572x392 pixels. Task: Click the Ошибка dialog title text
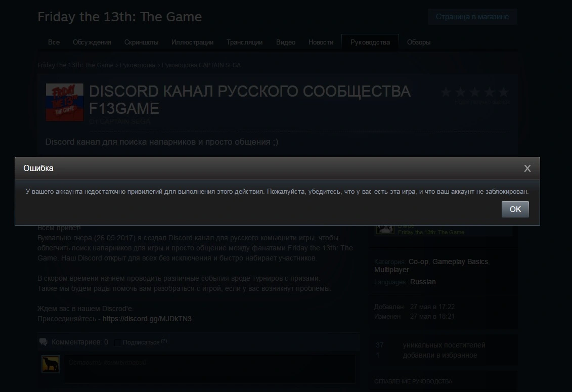38,168
